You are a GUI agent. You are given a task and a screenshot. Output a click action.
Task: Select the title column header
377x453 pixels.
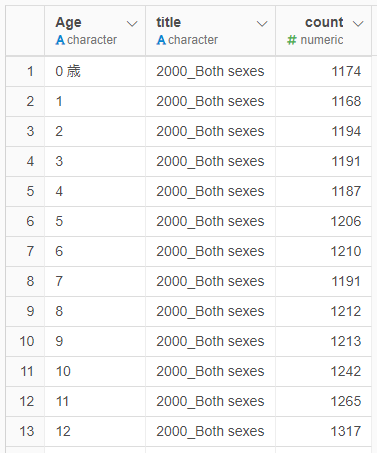211,31
